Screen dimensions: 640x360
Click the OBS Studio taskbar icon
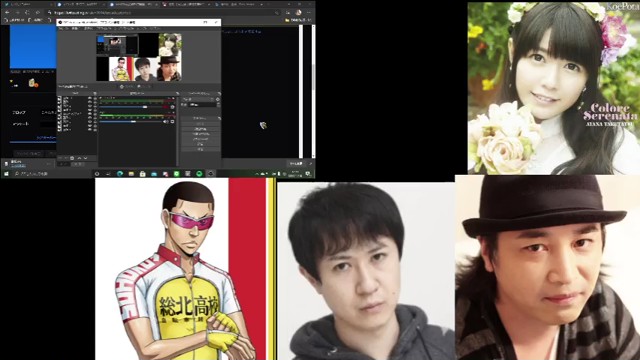[211, 174]
